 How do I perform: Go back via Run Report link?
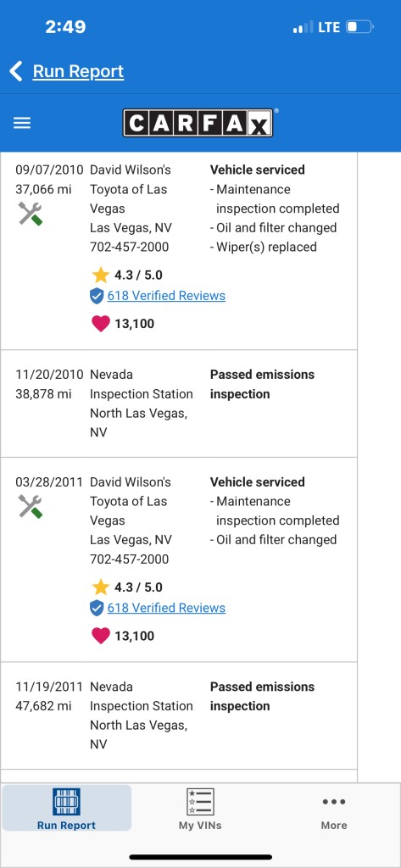pyautogui.click(x=78, y=71)
